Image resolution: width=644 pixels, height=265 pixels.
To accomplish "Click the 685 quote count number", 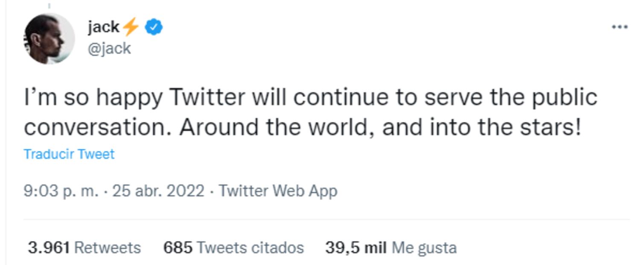I will [x=178, y=247].
